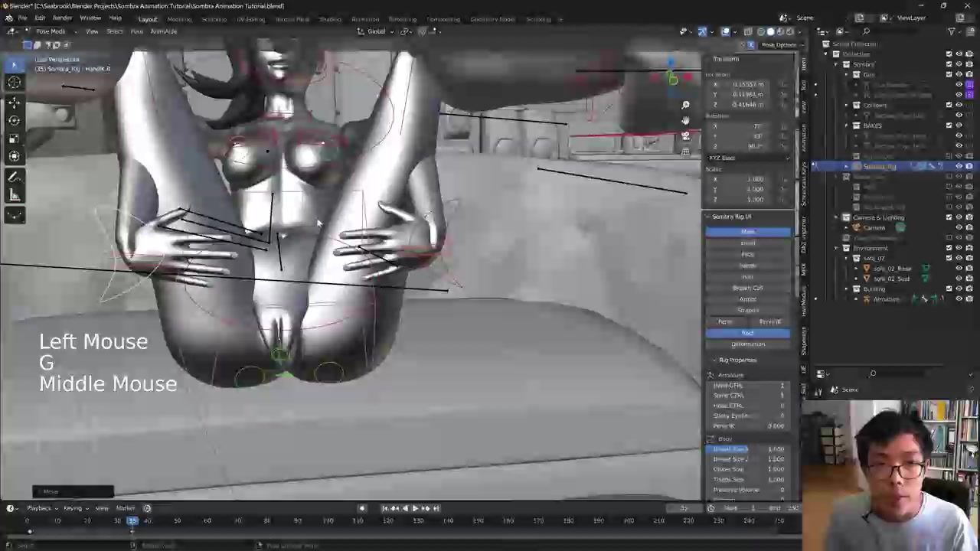
Task: Click the camera view icon in viewport
Action: point(685,136)
